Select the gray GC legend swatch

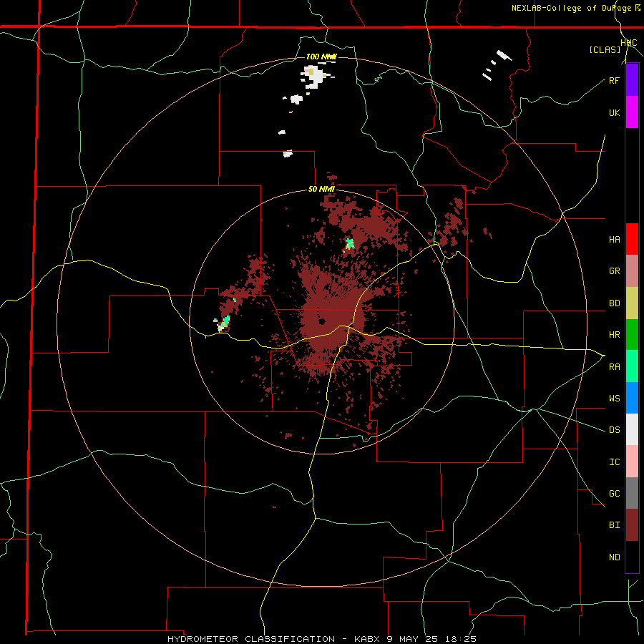[632, 493]
